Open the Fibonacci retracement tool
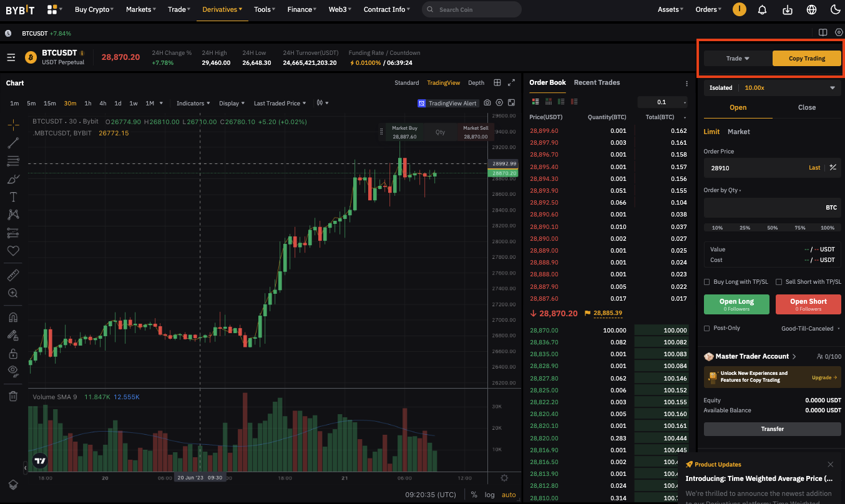845x504 pixels. 13,161
